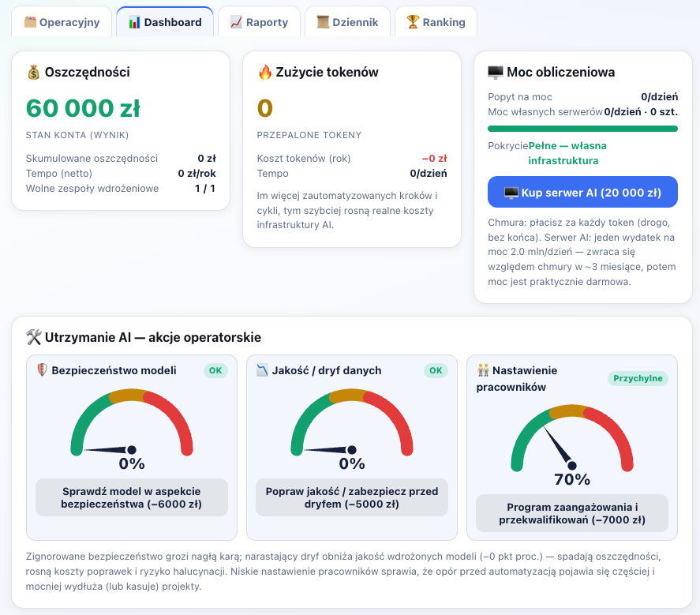
Task: Click the 60 000 zł account balance
Action: (x=83, y=108)
